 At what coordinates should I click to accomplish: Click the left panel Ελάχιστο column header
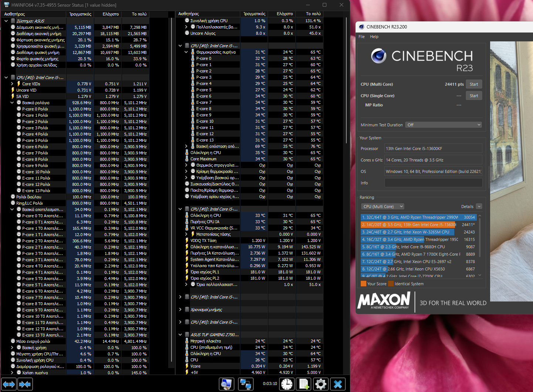pyautogui.click(x=108, y=14)
